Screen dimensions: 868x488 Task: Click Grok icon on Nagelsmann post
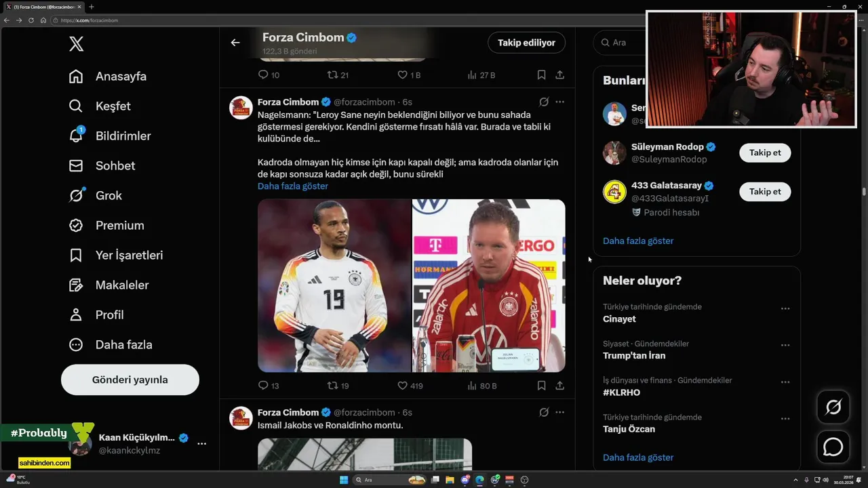click(x=544, y=102)
